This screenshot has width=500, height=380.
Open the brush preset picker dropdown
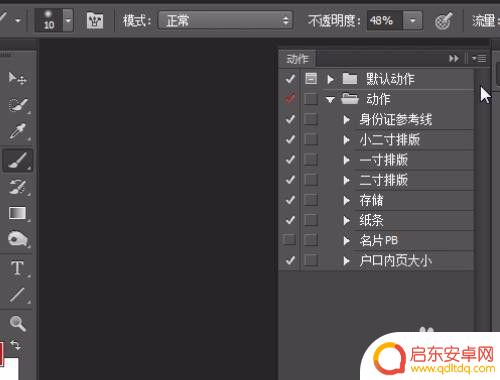(68, 21)
